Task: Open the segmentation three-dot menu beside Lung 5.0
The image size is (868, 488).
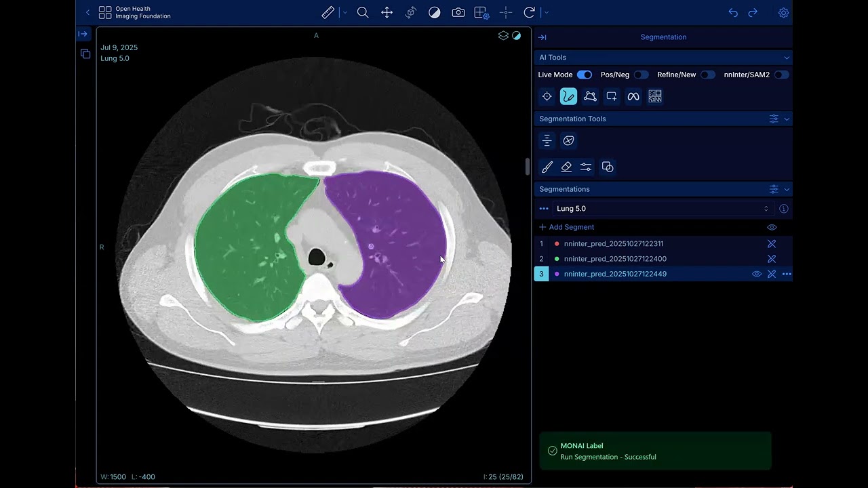Action: pos(544,209)
